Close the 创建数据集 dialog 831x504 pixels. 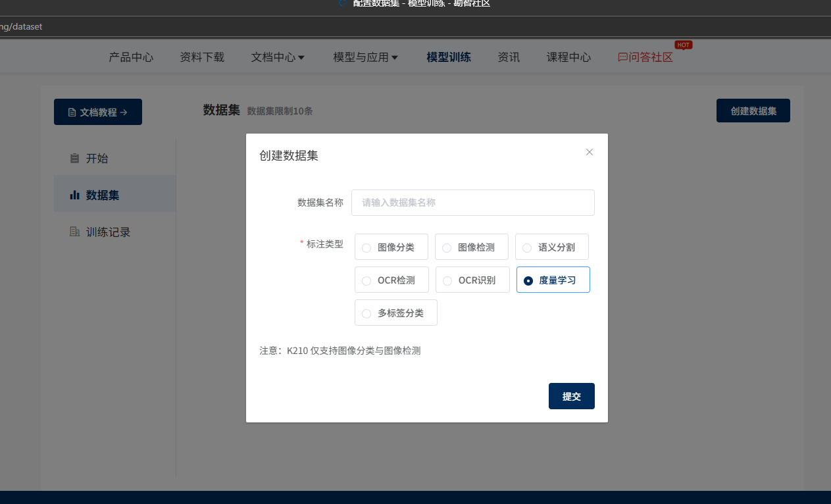click(x=589, y=152)
